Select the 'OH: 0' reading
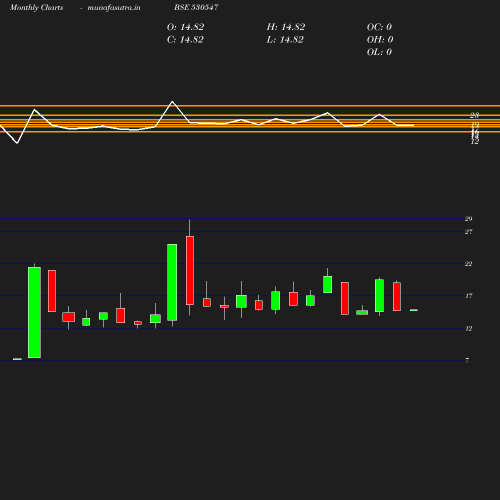Screen dimensions: 500x500 tap(380, 40)
